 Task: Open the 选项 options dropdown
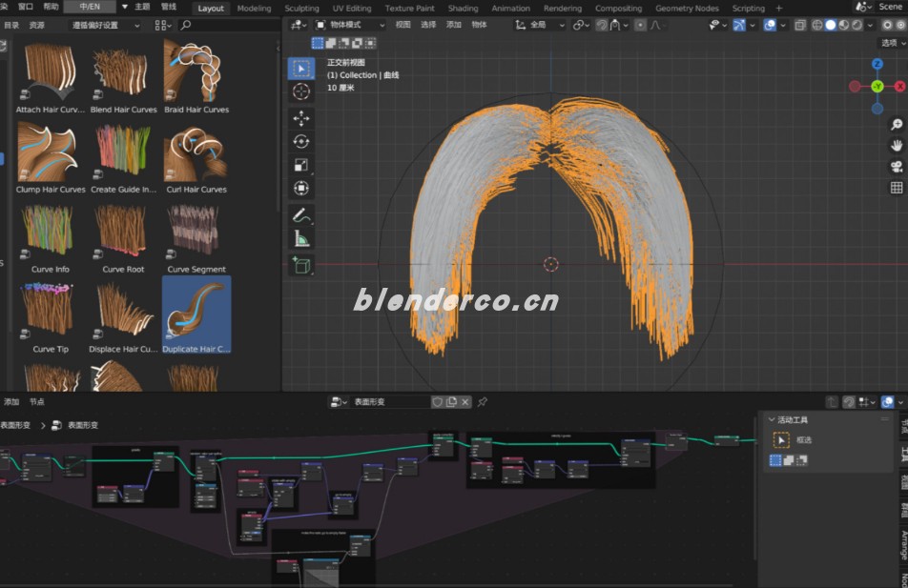(893, 43)
